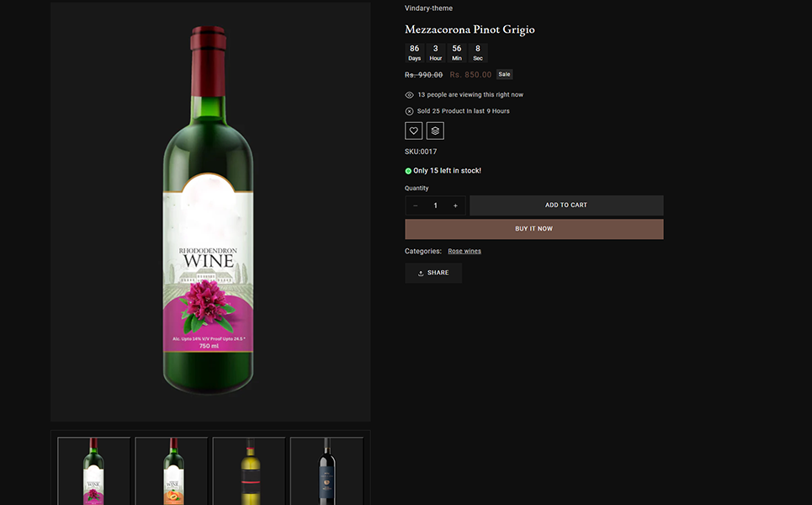Increase quantity with the plus button
This screenshot has width=812, height=505.
pyautogui.click(x=455, y=205)
